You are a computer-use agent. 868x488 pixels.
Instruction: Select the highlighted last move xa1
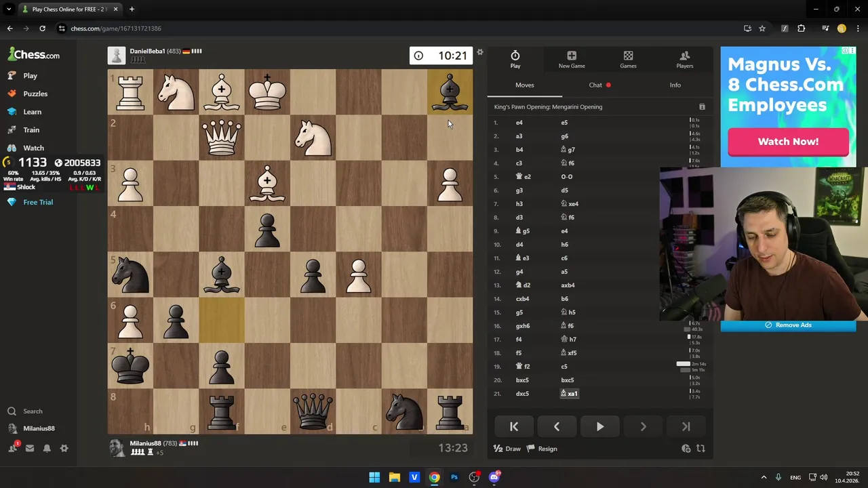pyautogui.click(x=569, y=394)
